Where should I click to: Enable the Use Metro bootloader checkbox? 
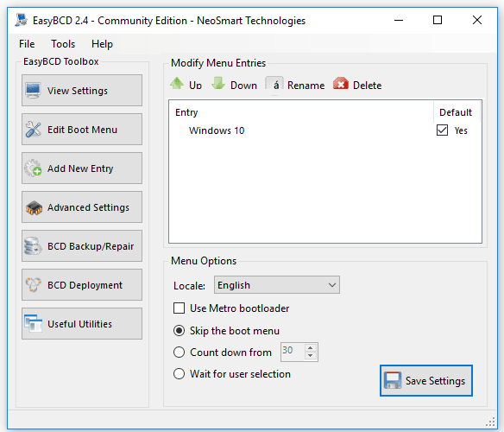coord(179,308)
